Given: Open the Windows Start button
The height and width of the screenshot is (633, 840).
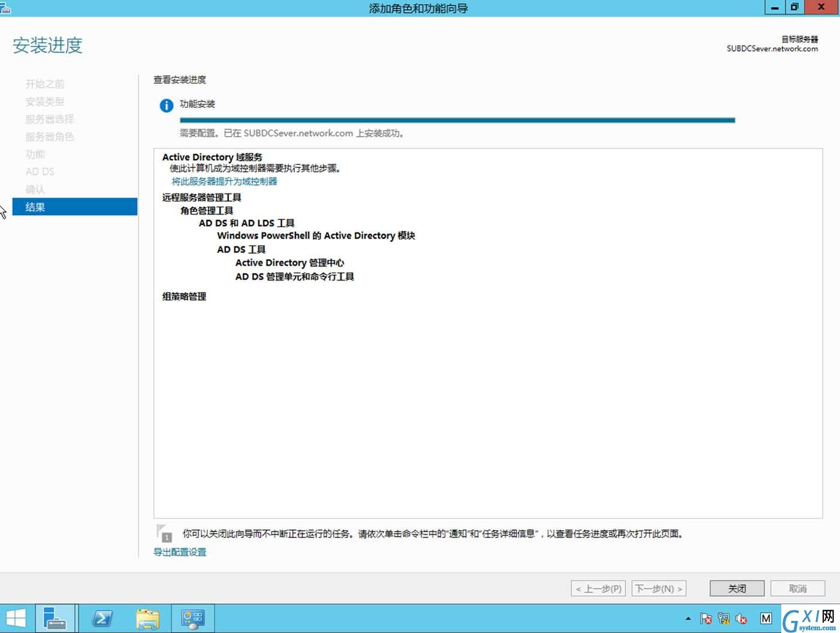Looking at the screenshot, I should [x=16, y=618].
